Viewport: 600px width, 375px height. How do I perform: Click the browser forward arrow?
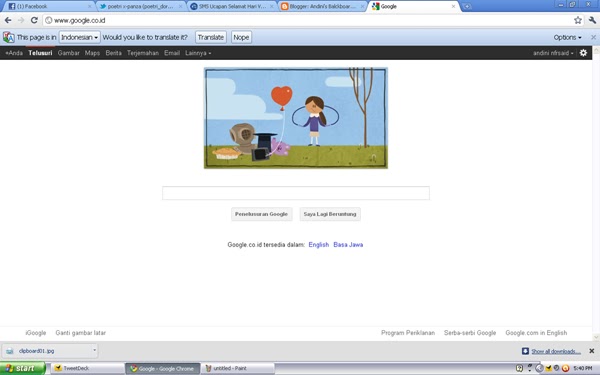(x=21, y=20)
